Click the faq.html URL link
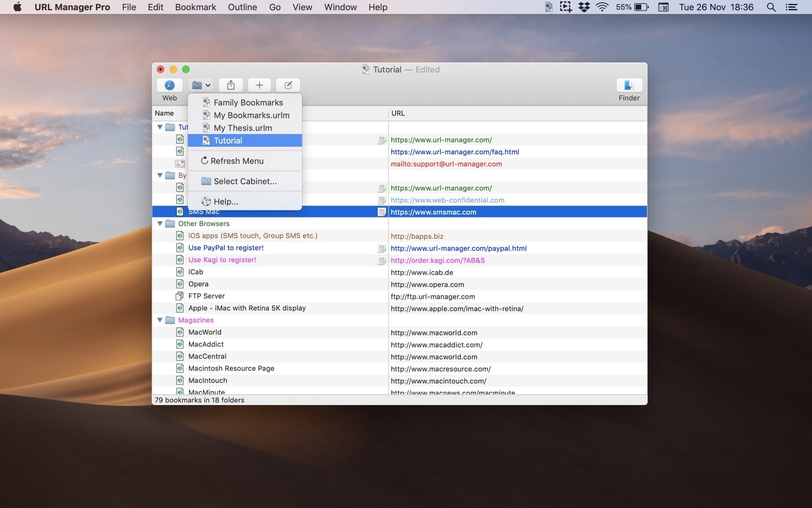Image resolution: width=812 pixels, height=508 pixels. pos(454,152)
